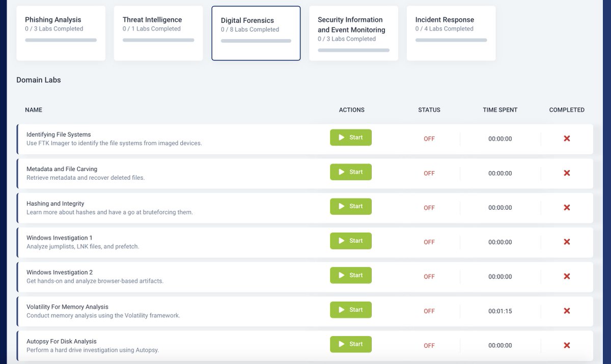611x364 pixels.
Task: Click OFF status for Volatility For Memory Analysis
Action: [429, 311]
